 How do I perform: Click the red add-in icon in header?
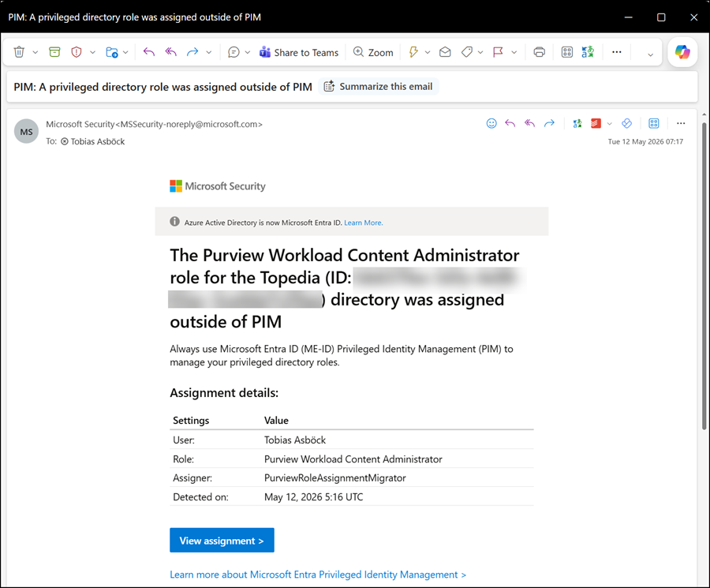click(596, 123)
